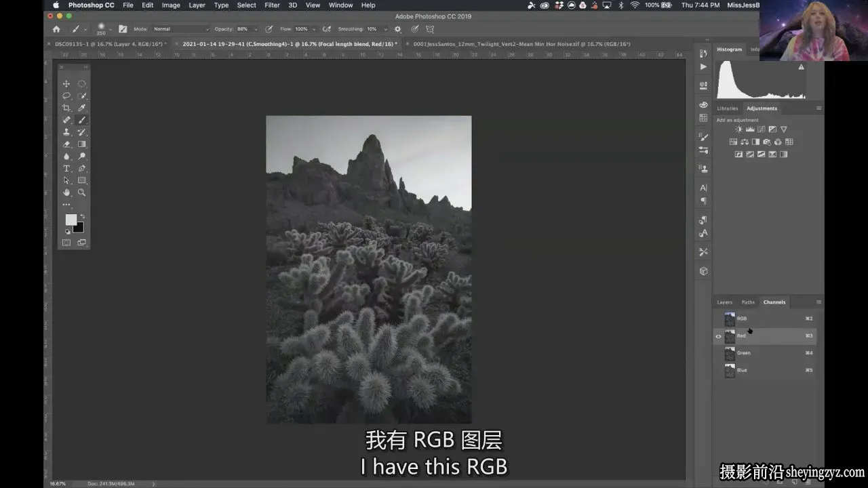Screen dimensions: 868x488
Task: Select the Zoom tool
Action: point(81,192)
